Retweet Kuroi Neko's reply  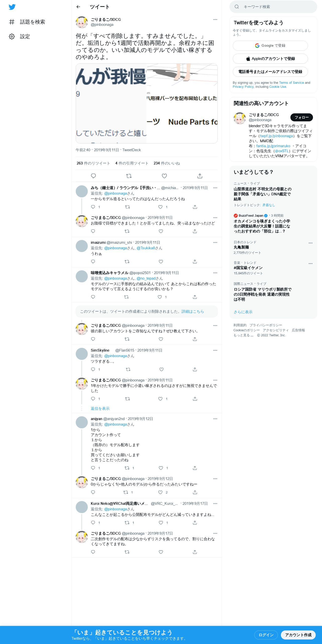tap(127, 523)
